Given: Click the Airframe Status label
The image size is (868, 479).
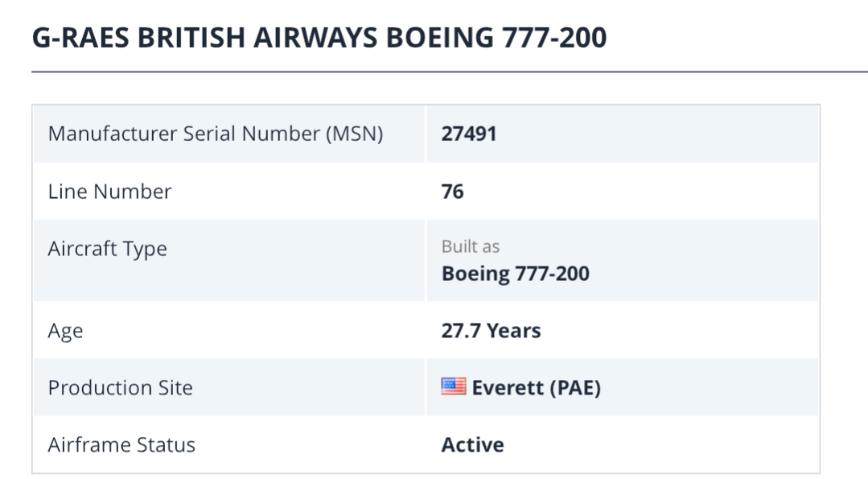Looking at the screenshot, I should [121, 444].
